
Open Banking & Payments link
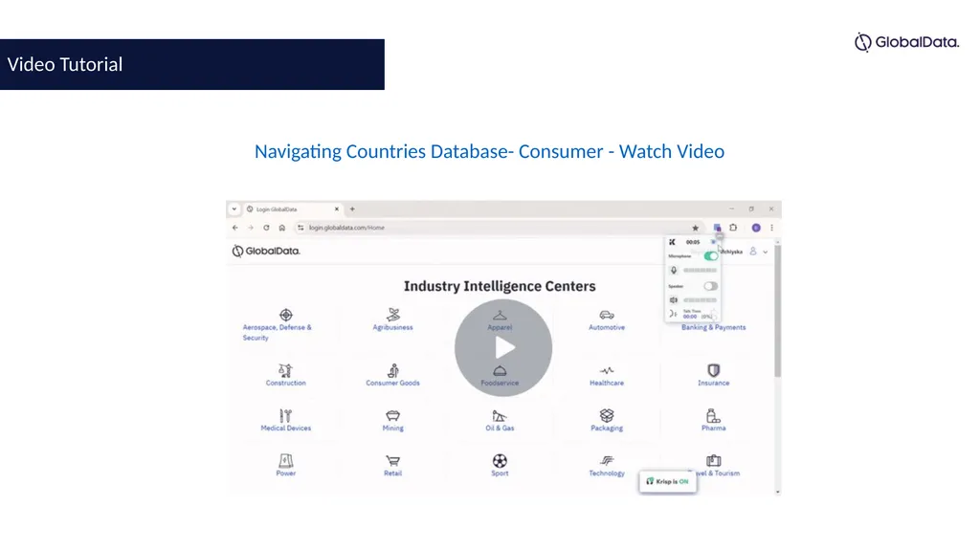point(713,327)
